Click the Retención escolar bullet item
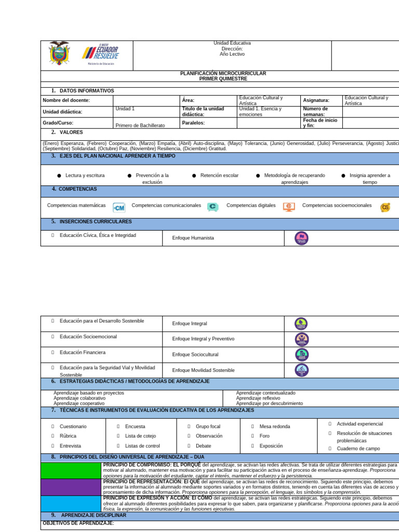This screenshot has width=399, height=532. click(x=216, y=176)
